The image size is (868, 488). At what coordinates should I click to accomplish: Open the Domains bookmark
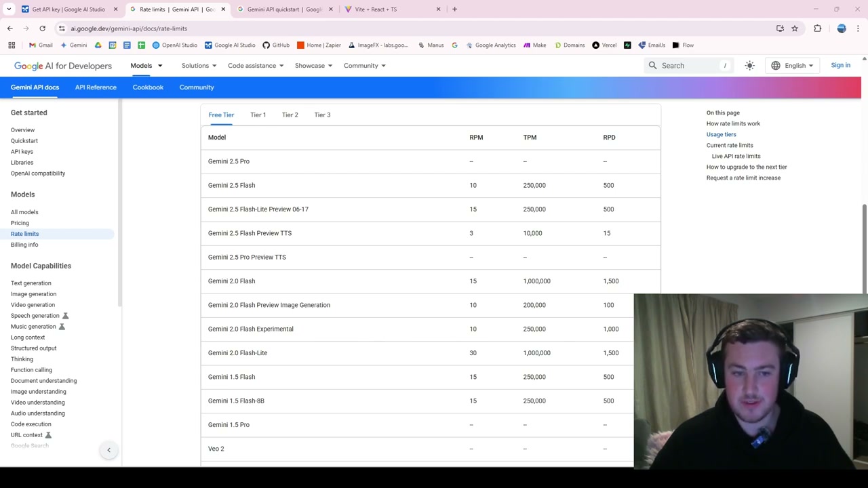(x=569, y=45)
